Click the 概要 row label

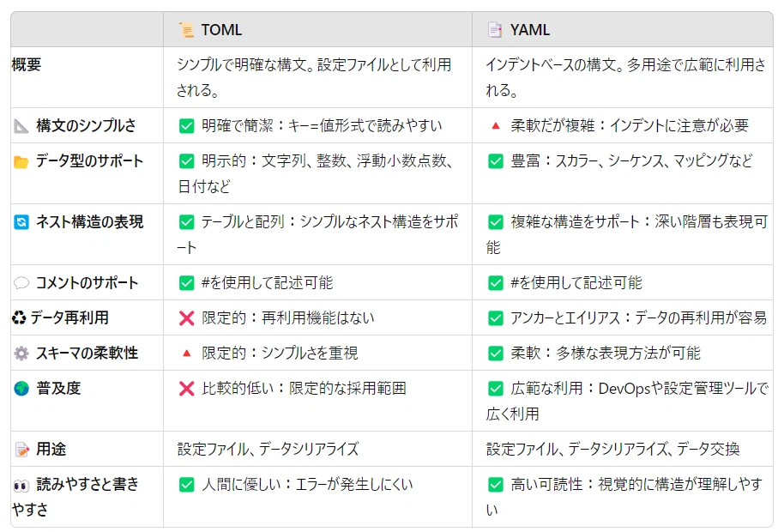click(x=27, y=65)
